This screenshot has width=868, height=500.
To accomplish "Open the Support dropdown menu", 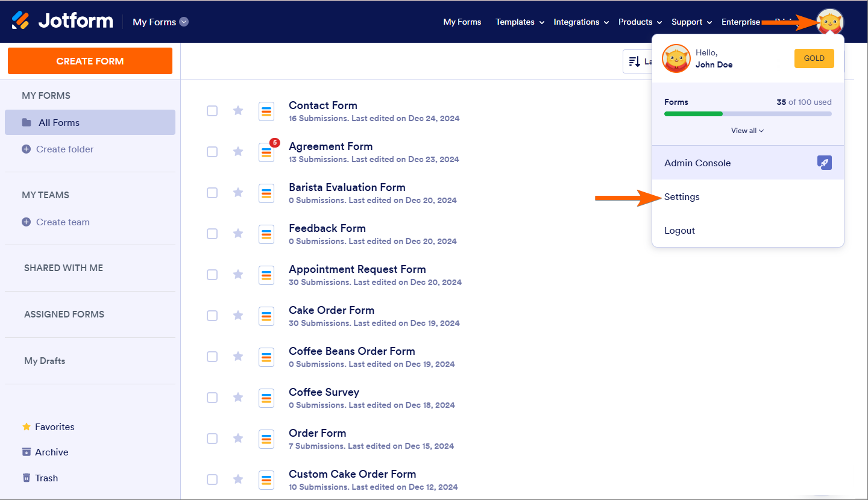I will pos(691,22).
